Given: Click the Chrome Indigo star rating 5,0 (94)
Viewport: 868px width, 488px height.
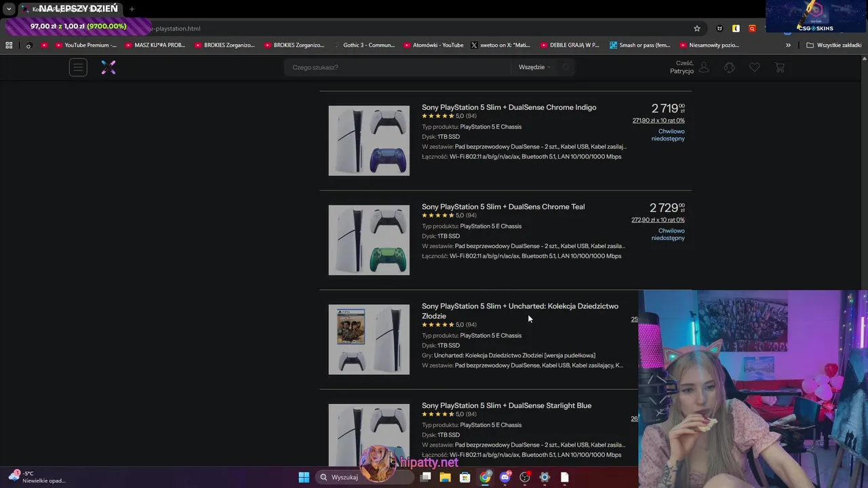Looking at the screenshot, I should point(449,116).
